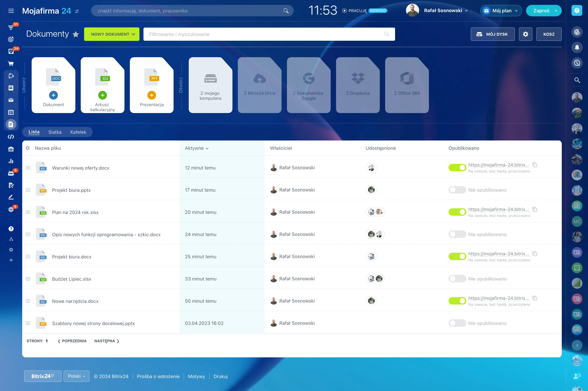Open Prośba o wdrożenie link in footer
Viewport: 588px width, 391px height.
pos(158,377)
